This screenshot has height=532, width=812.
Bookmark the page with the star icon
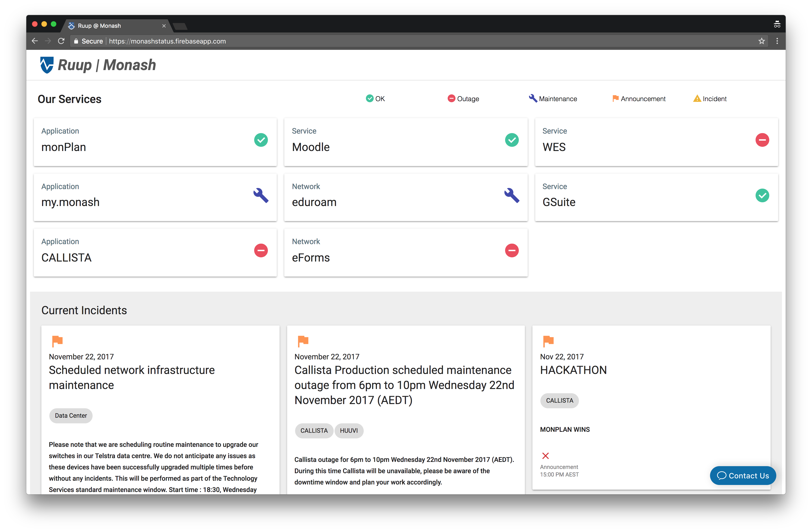761,41
